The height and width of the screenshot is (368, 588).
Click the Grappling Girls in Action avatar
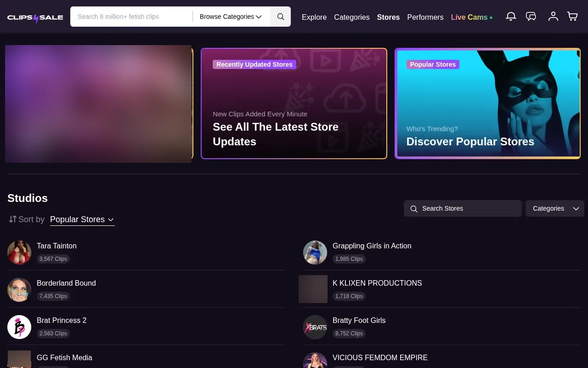tap(315, 253)
